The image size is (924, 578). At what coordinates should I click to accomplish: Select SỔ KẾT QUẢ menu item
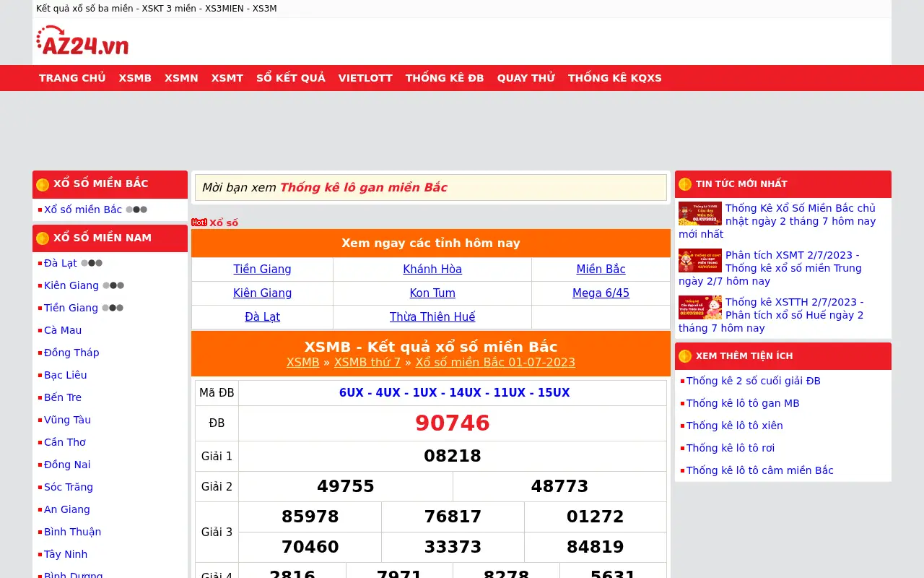[291, 78]
